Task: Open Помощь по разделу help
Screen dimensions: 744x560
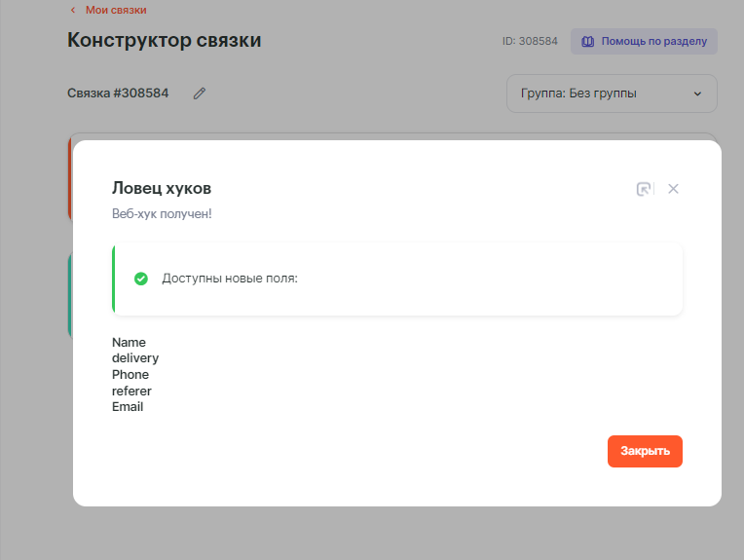Action: click(x=644, y=42)
